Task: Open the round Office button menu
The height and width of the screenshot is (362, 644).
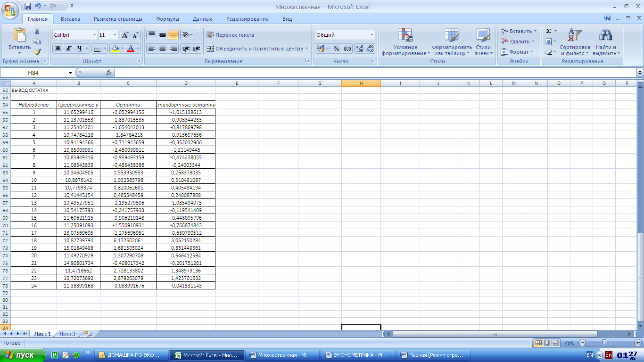Action: tap(10, 10)
